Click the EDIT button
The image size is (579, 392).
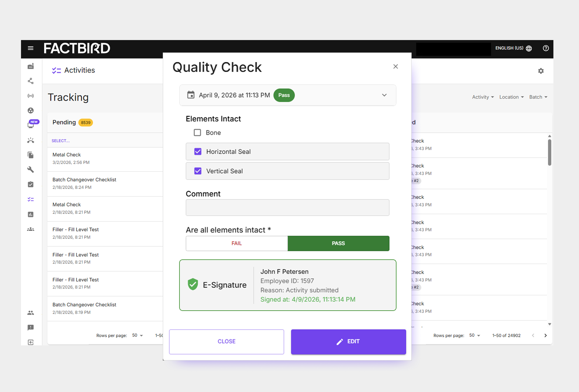pos(348,341)
